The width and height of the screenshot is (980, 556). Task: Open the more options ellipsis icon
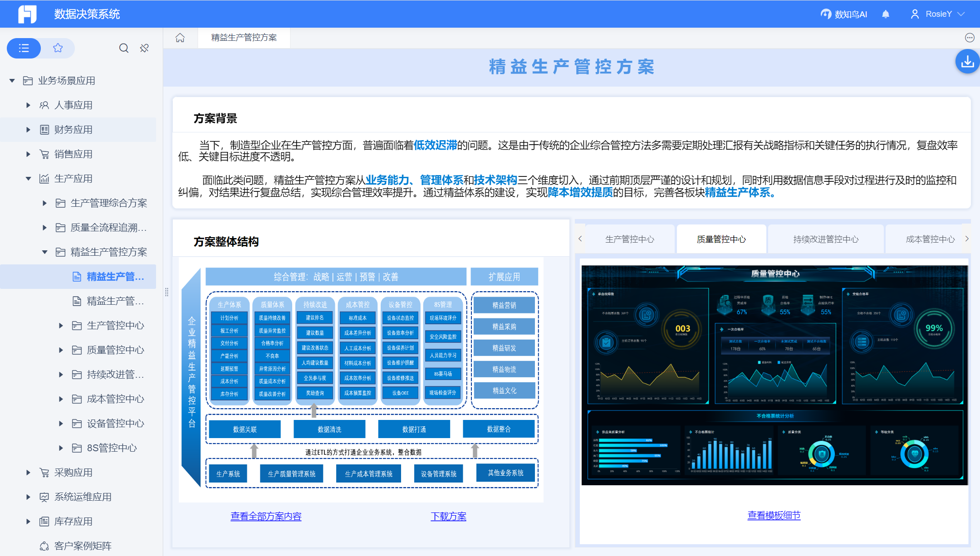(x=970, y=38)
